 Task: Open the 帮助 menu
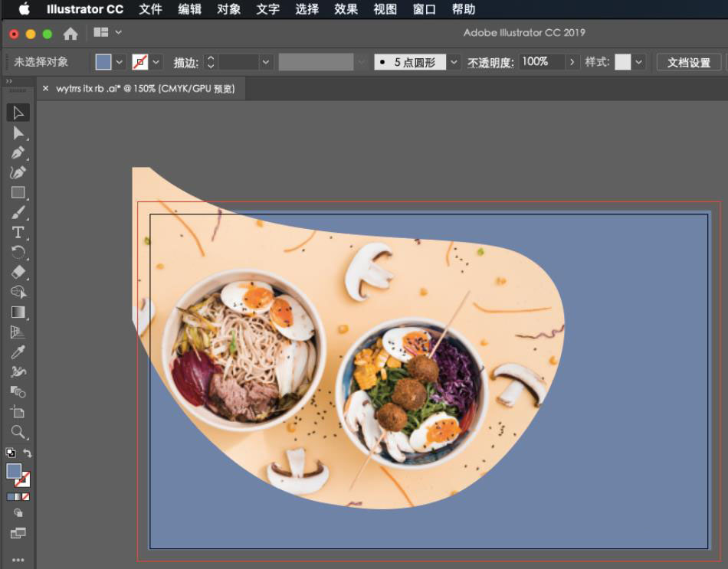click(x=464, y=9)
